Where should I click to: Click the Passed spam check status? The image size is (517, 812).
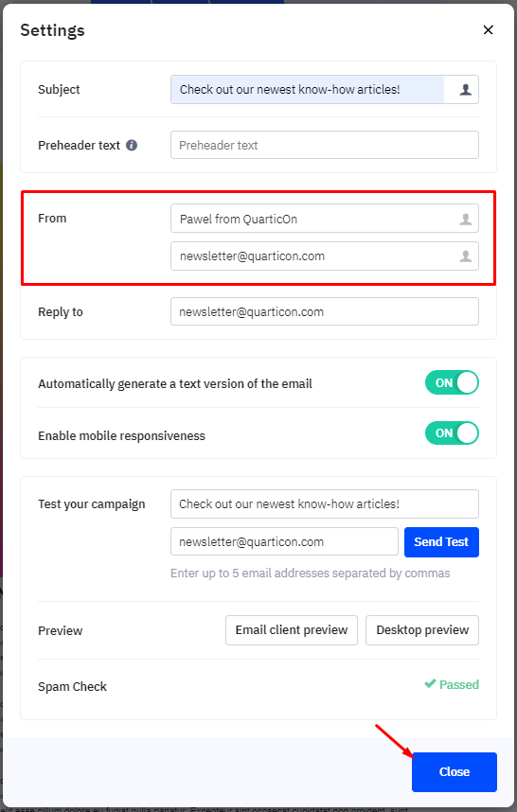tap(452, 684)
